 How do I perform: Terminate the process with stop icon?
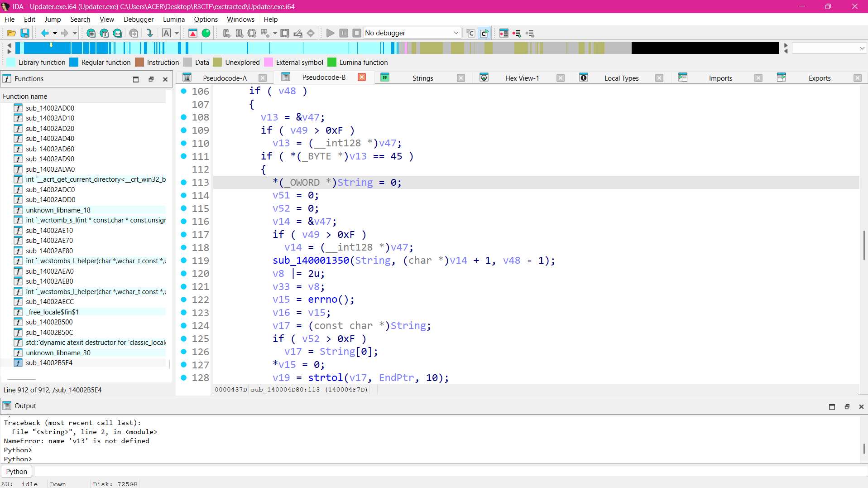(x=357, y=33)
